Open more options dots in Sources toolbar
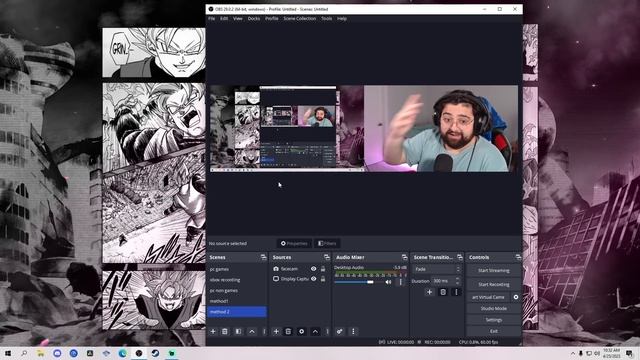Viewport: 640px width, 360px height. click(x=327, y=331)
